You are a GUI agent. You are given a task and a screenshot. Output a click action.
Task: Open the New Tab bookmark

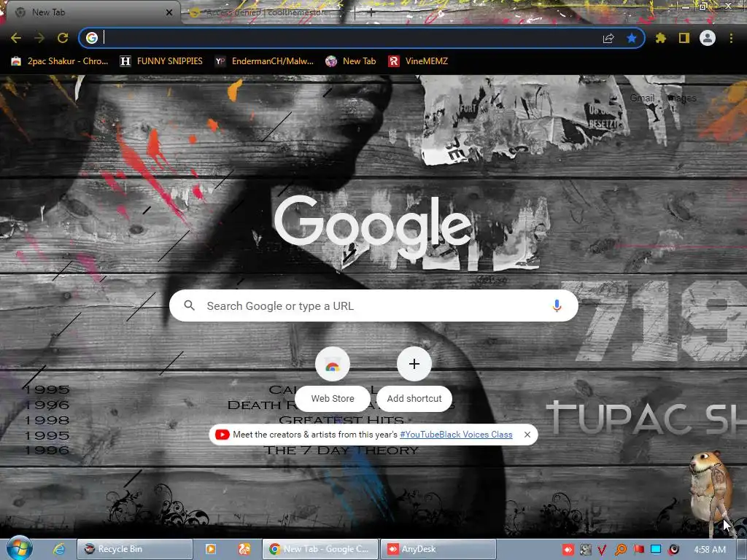(351, 61)
